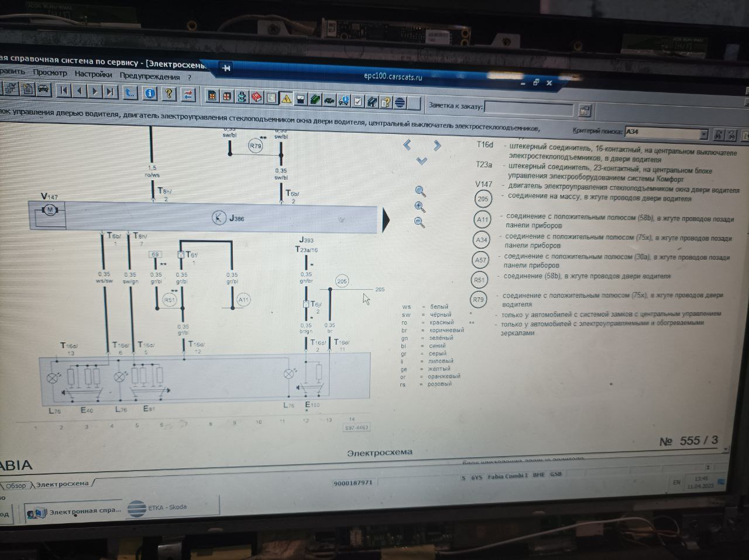The height and width of the screenshot is (560, 749).
Task: Click the № 555 / 3 page number
Action: click(689, 441)
